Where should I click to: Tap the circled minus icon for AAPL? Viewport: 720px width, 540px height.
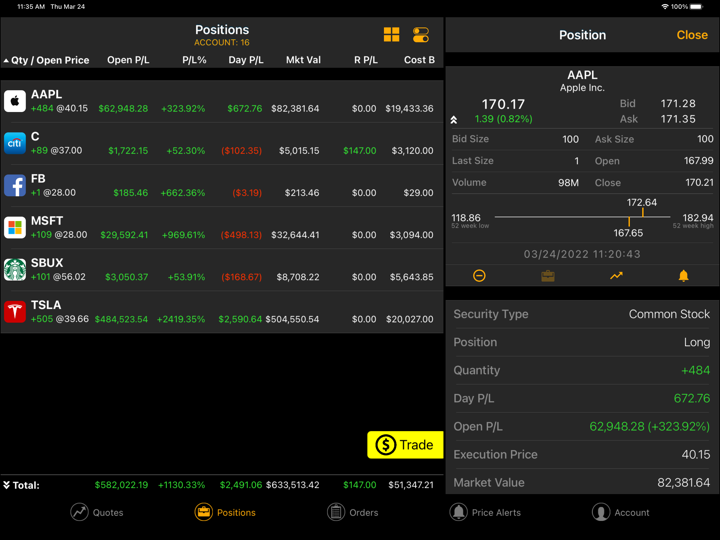coord(479,276)
